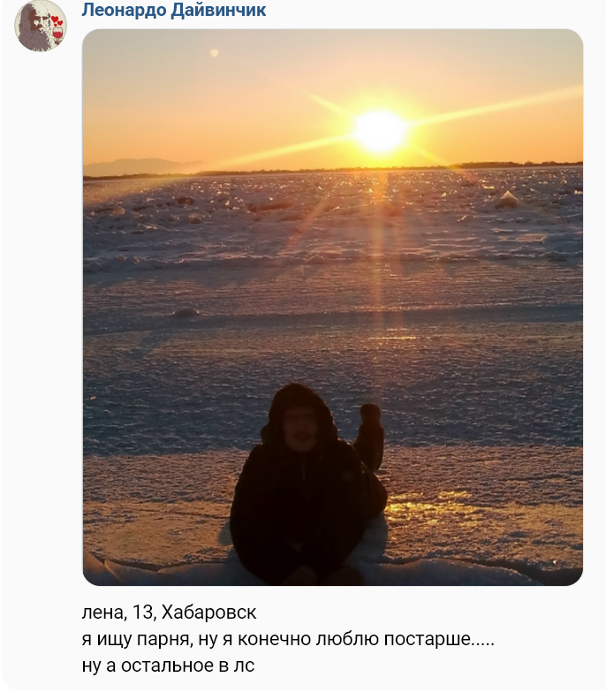The image size is (606, 700).
Task: Click the bright sun in the photo
Action: click(x=380, y=131)
